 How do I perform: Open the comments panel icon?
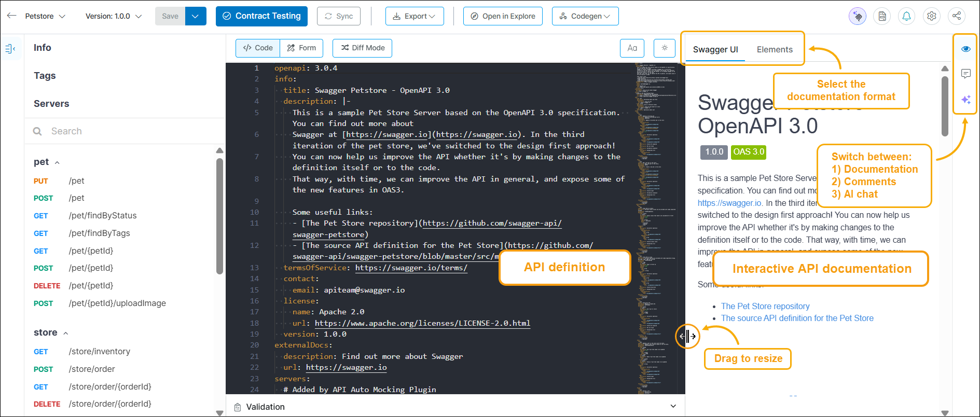tap(965, 74)
